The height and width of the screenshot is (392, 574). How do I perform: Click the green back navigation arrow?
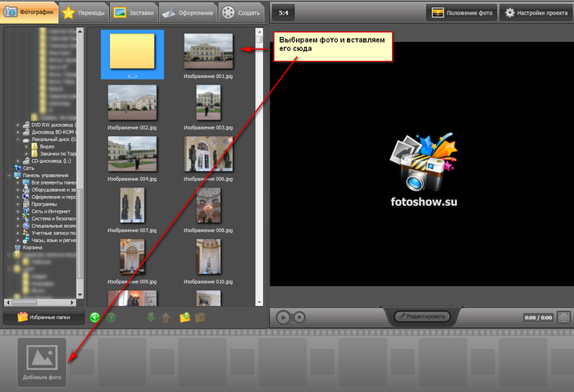point(95,317)
